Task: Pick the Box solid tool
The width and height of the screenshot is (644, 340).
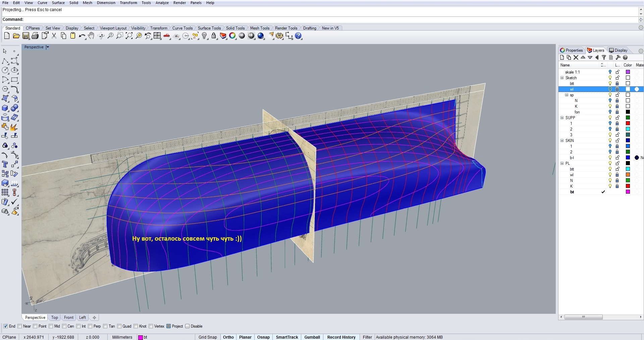Action: click(x=5, y=108)
